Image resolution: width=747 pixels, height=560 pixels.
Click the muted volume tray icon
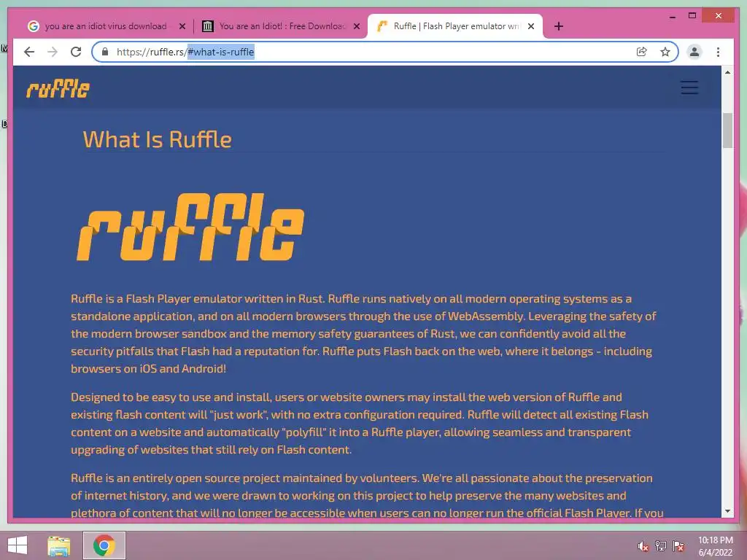pyautogui.click(x=643, y=546)
